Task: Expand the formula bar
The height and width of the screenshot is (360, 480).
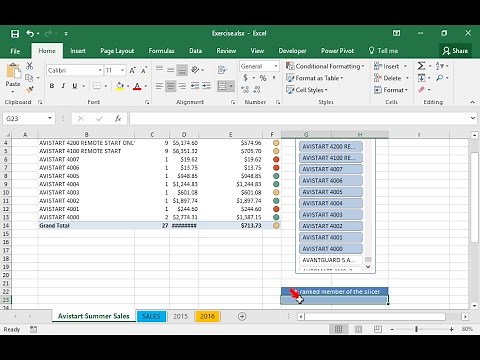Action: tap(473, 118)
